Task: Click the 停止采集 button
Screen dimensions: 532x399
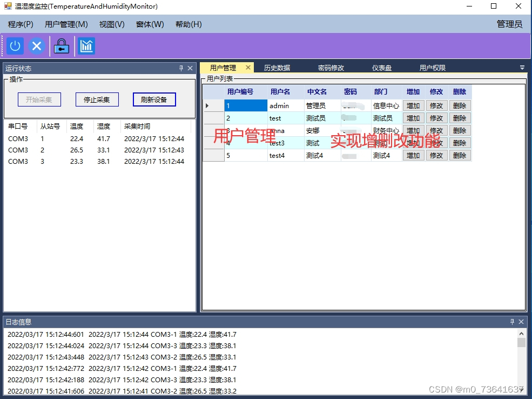Action: point(97,99)
